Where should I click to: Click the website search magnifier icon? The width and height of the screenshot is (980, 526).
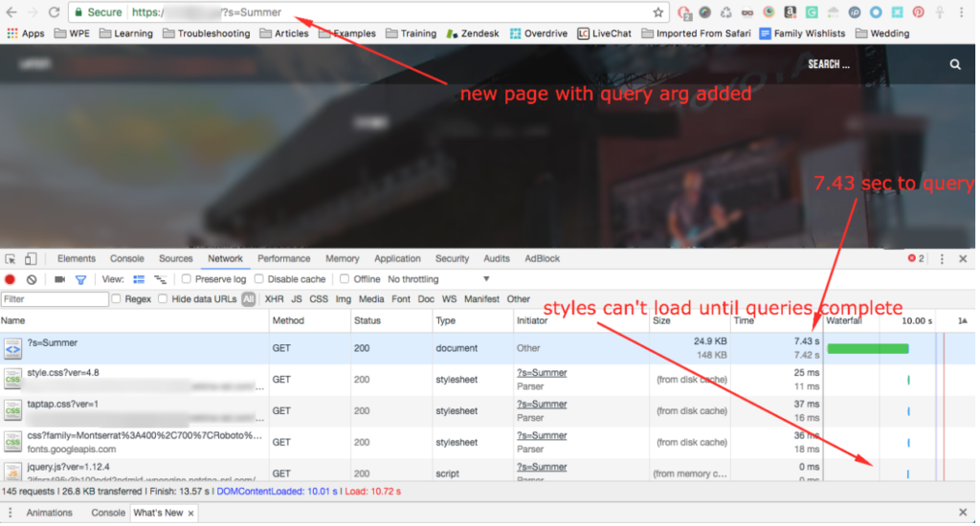pos(954,64)
